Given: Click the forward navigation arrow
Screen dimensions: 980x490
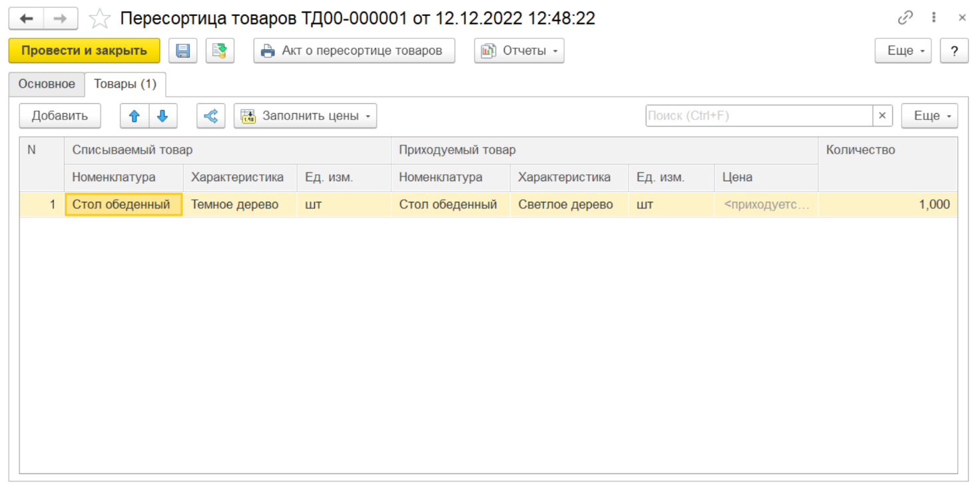Looking at the screenshot, I should [61, 19].
